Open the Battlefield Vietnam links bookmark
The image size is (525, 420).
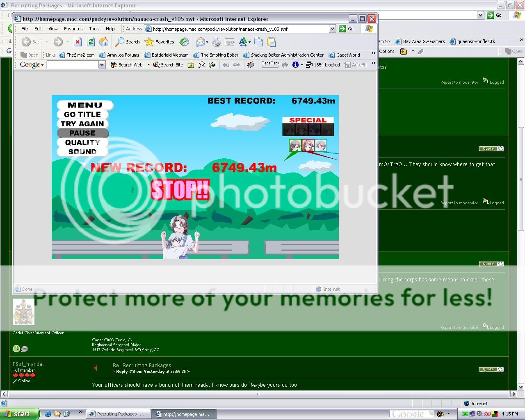coord(166,55)
